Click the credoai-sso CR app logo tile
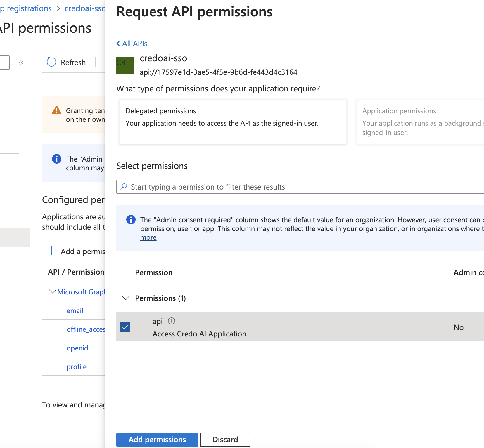Screen dimensions: 484x448 [x=125, y=66]
